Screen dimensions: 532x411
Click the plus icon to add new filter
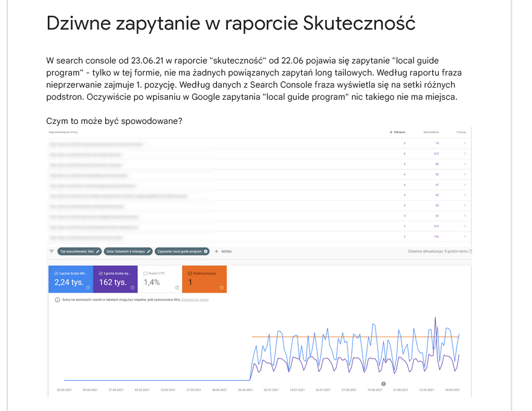pyautogui.click(x=216, y=251)
